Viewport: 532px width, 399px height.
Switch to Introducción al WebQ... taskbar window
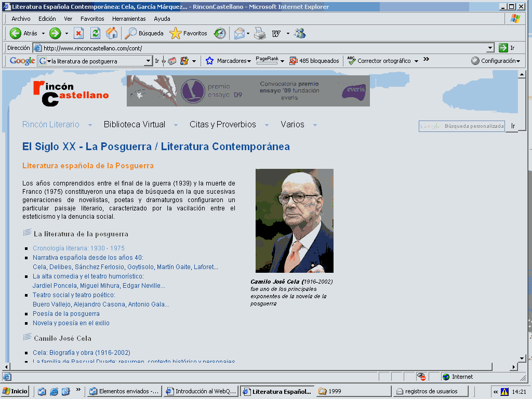[201, 391]
